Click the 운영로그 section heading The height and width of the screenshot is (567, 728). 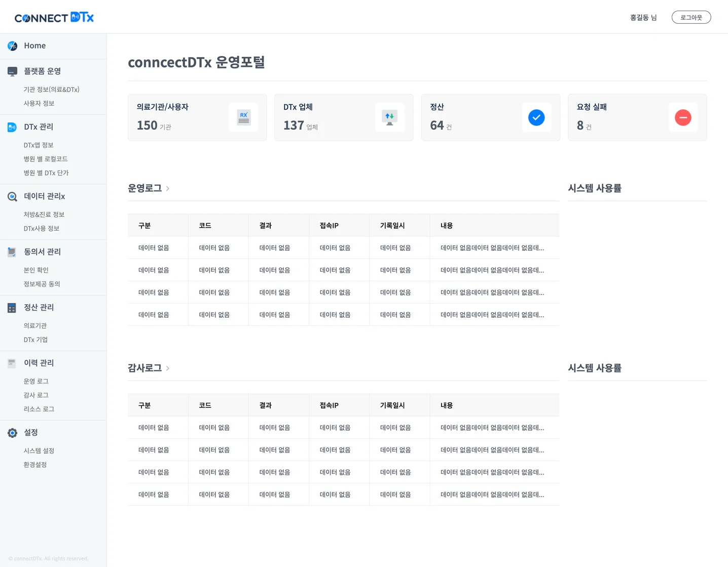pyautogui.click(x=144, y=188)
